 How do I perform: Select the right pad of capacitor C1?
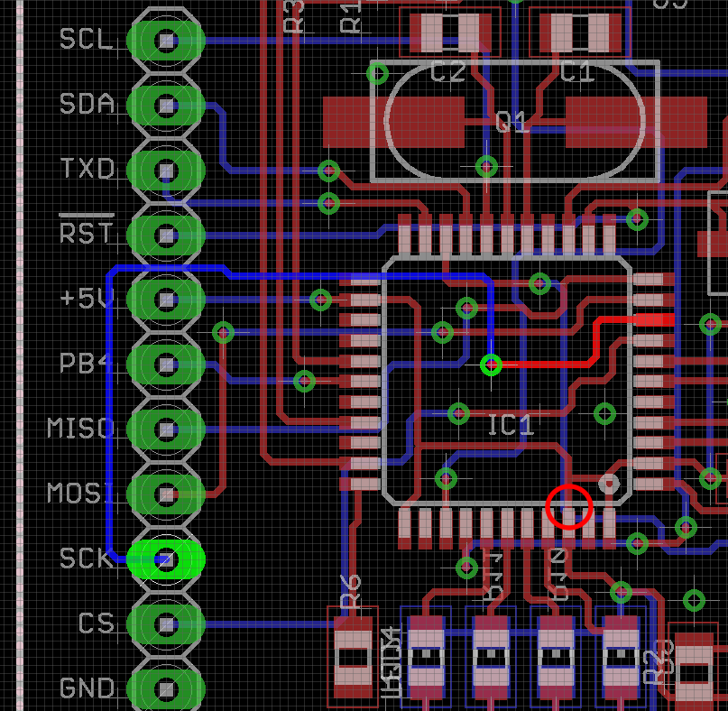pyautogui.click(x=604, y=32)
